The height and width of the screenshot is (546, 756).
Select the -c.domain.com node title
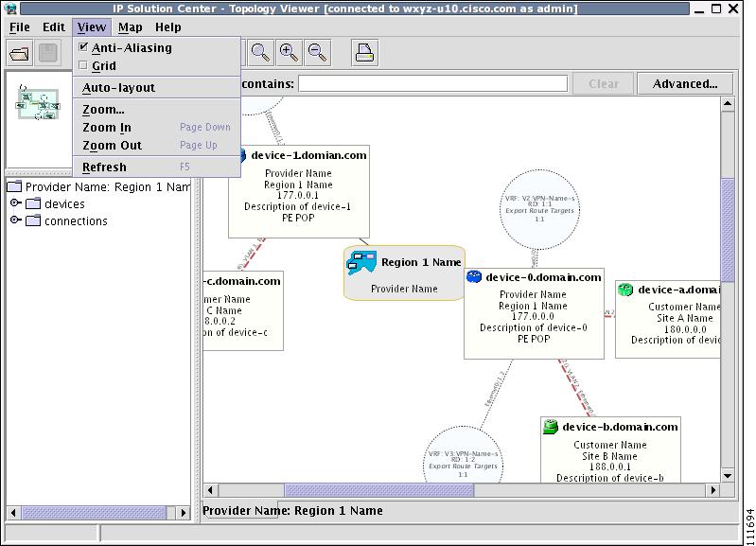[x=242, y=281]
